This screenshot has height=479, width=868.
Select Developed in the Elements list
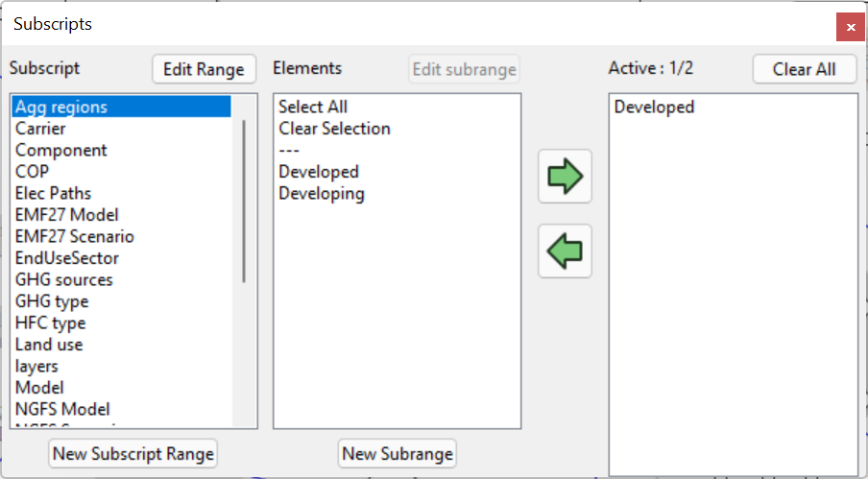coord(319,172)
